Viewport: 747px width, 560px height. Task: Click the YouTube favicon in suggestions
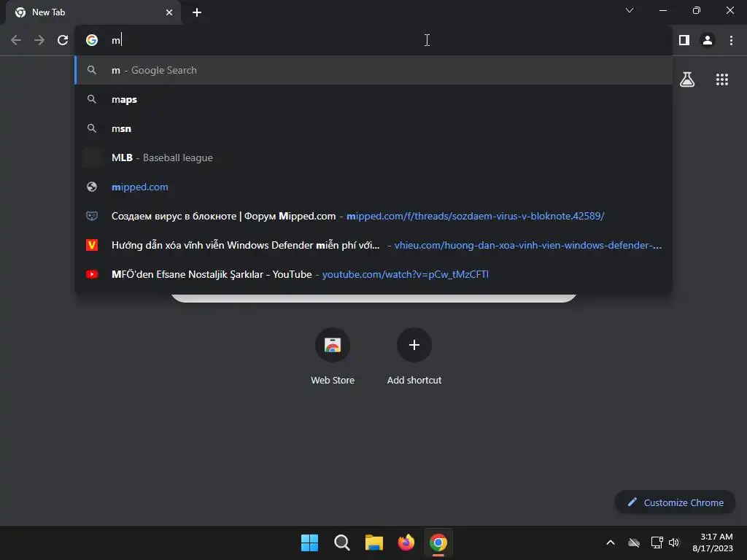(92, 274)
